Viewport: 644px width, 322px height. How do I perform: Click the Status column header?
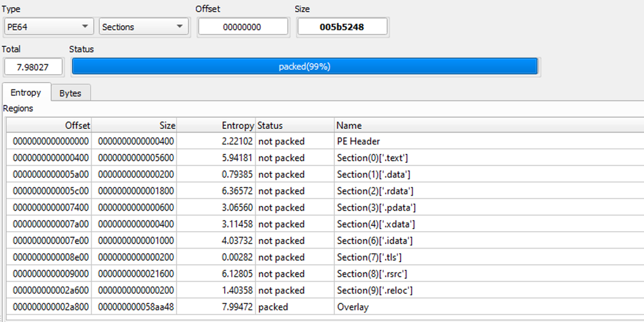click(295, 126)
